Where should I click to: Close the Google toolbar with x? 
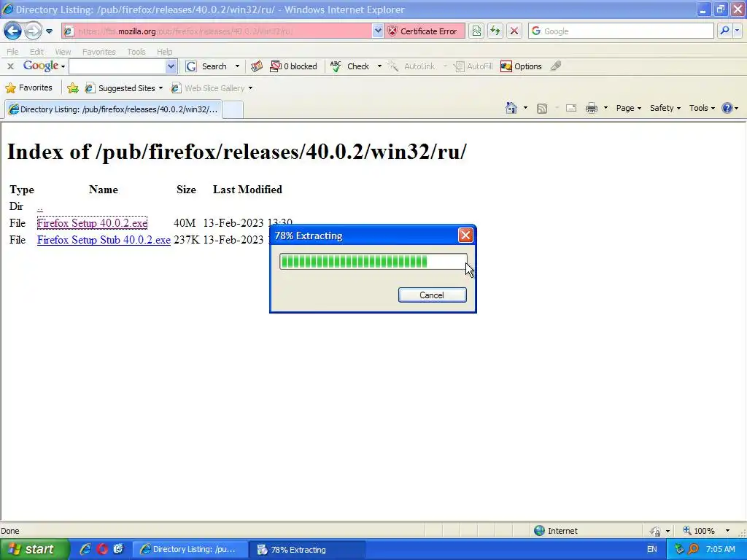coord(10,66)
